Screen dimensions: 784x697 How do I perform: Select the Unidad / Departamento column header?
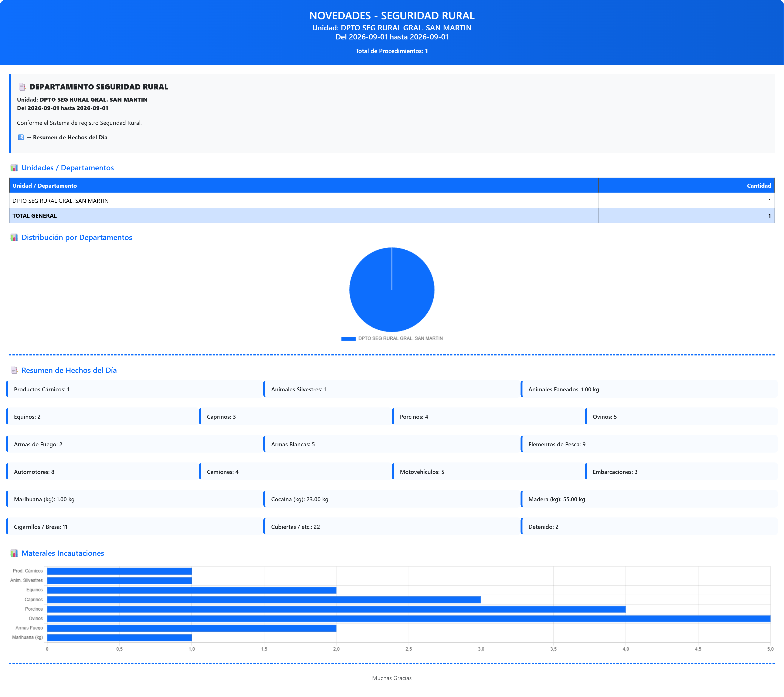[x=304, y=186]
